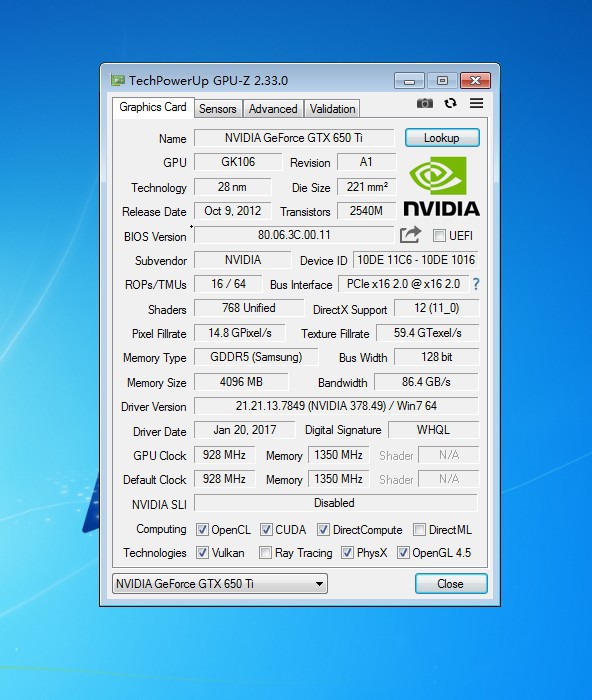The height and width of the screenshot is (700, 592).
Task: Click the Memory Type GDDR5 (Samsung)
Action: tap(256, 357)
